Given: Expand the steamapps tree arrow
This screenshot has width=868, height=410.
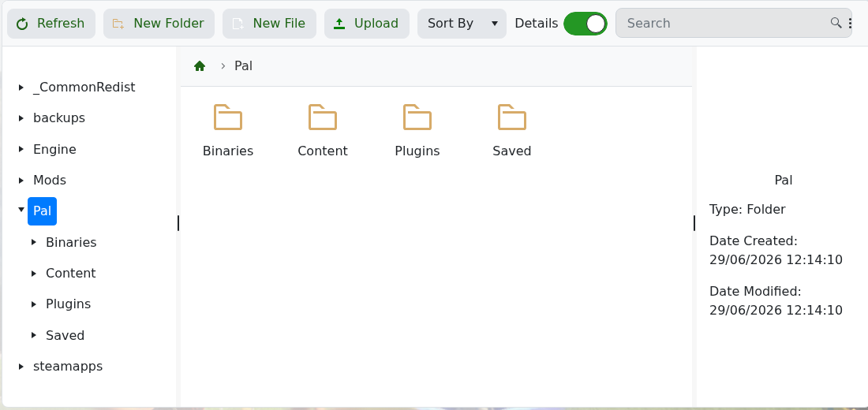Looking at the screenshot, I should [x=21, y=367].
